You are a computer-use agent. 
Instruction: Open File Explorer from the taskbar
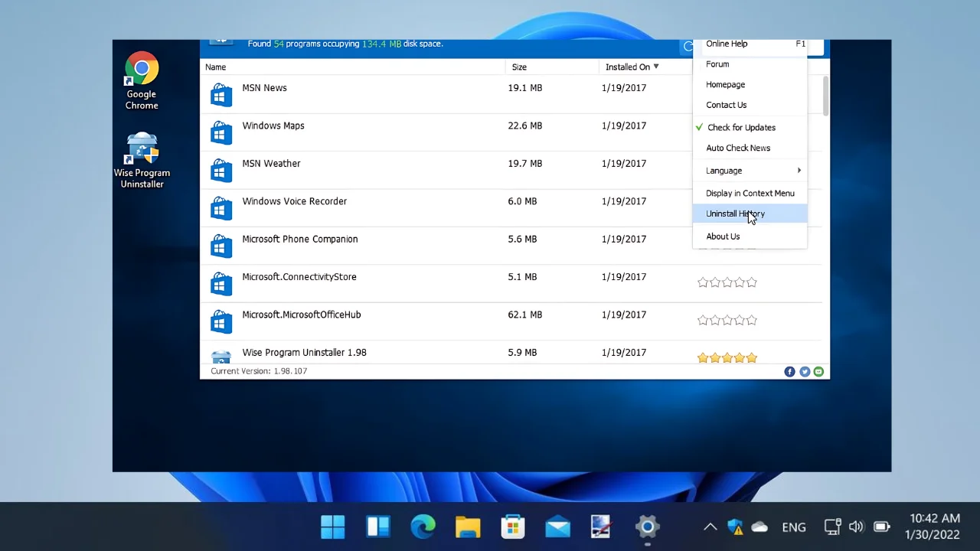click(x=468, y=527)
